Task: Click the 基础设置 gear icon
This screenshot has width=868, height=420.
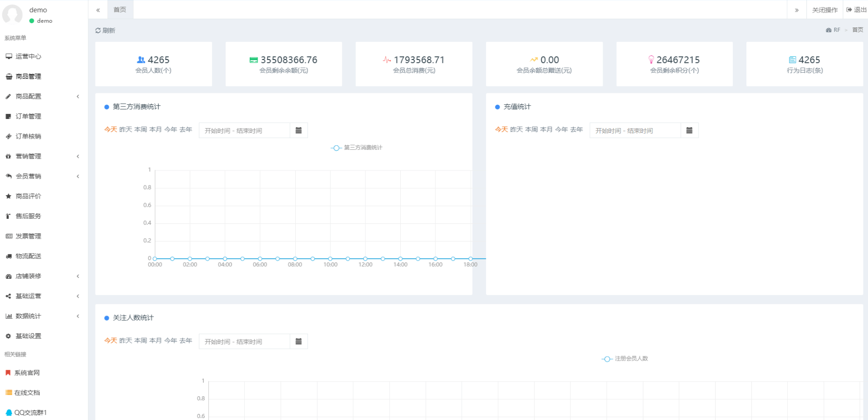Action: coord(8,336)
